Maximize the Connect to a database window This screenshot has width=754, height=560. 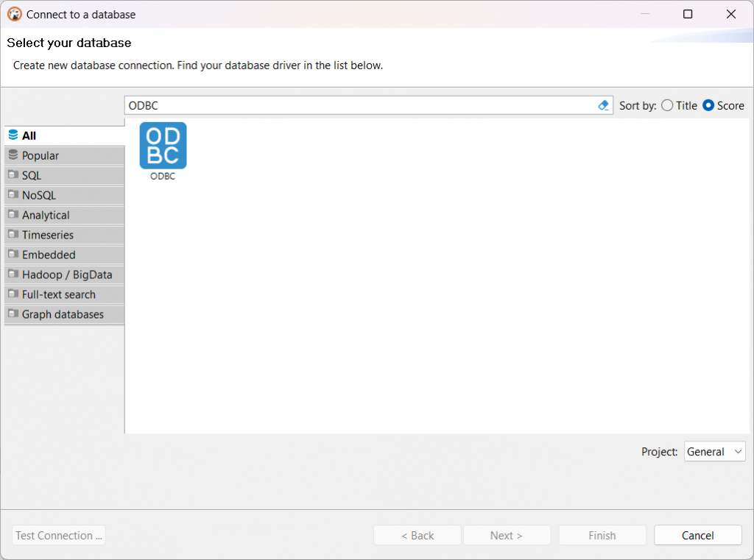click(x=688, y=15)
